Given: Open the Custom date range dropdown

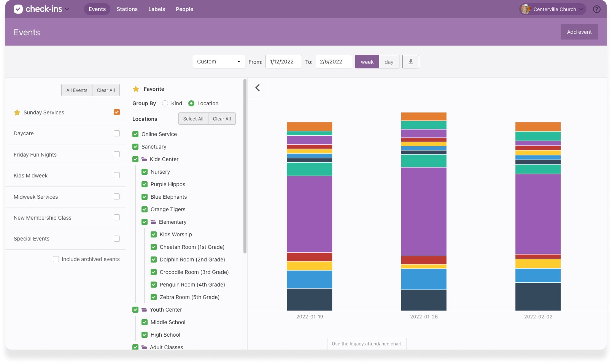Looking at the screenshot, I should point(219,61).
